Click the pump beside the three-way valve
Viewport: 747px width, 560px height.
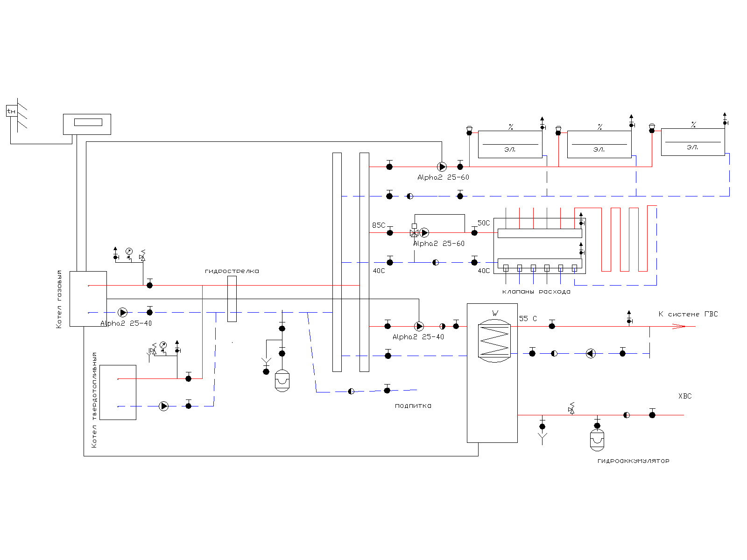pos(424,232)
